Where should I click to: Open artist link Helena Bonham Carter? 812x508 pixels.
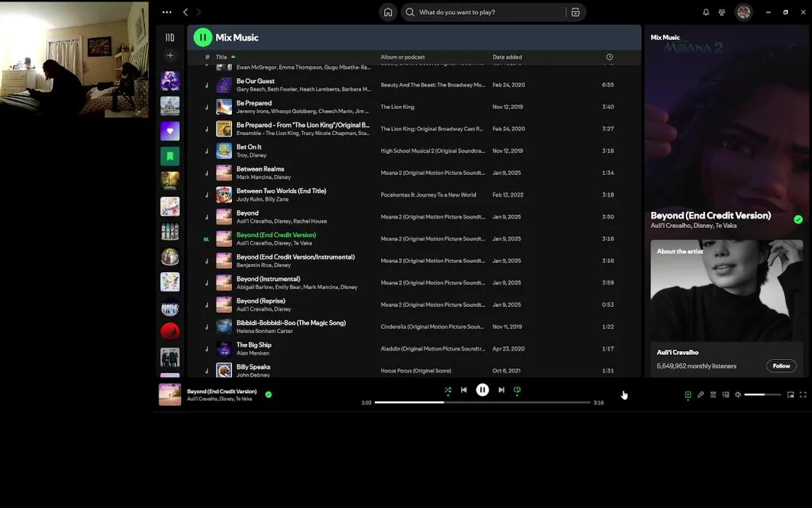[x=264, y=331]
